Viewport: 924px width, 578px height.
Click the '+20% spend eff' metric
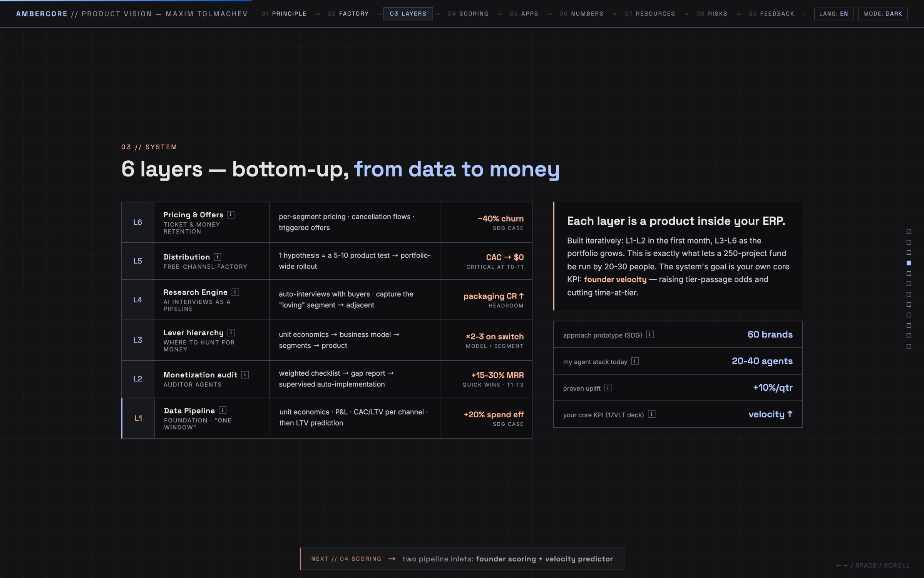(494, 414)
